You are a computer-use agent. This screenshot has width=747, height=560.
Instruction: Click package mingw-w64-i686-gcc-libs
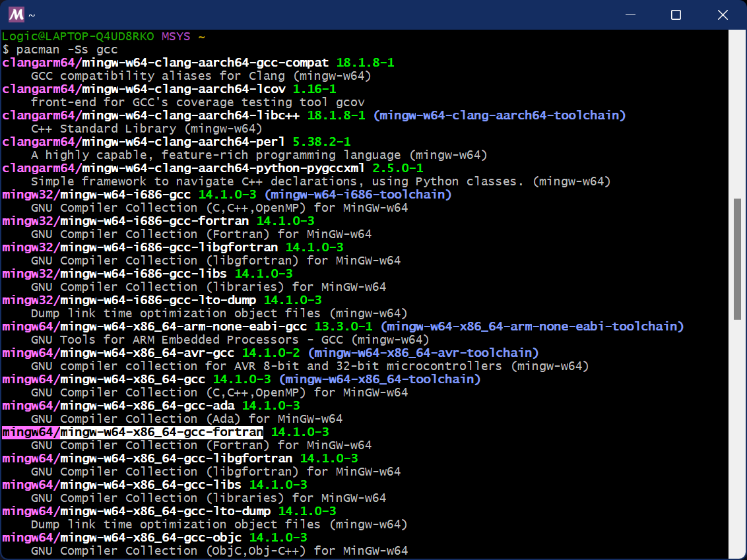(x=143, y=274)
